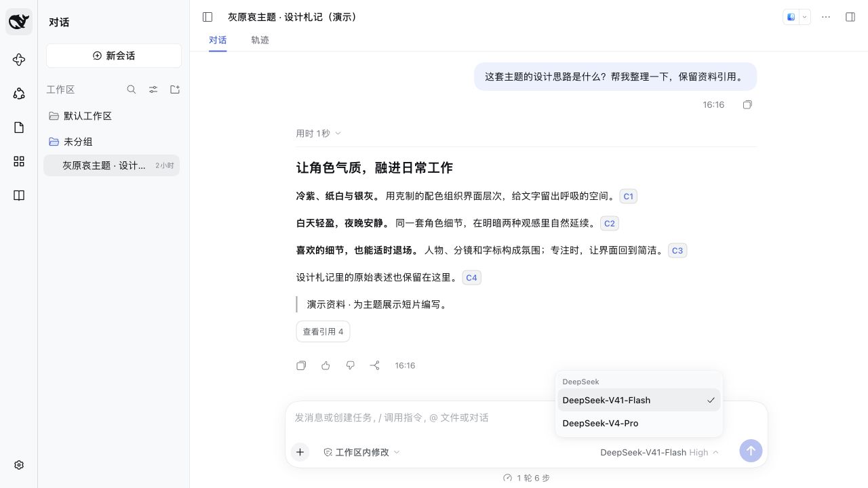
Task: Open workspace filter options icon
Action: click(x=153, y=89)
